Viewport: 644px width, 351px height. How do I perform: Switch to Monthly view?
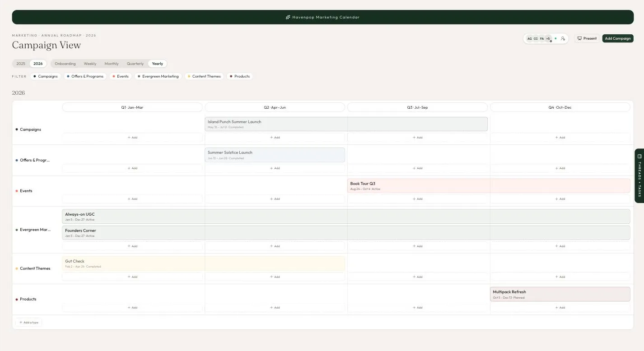coord(112,64)
